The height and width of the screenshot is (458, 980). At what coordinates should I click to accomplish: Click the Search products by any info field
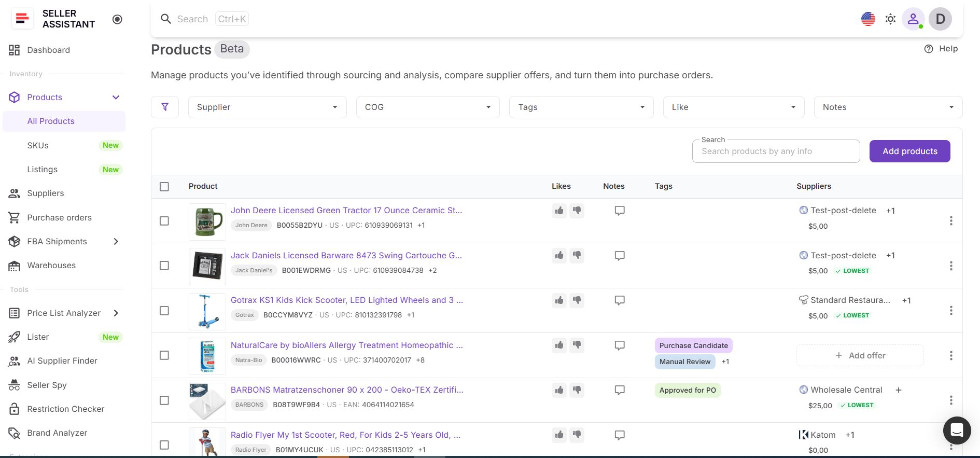[x=776, y=151]
